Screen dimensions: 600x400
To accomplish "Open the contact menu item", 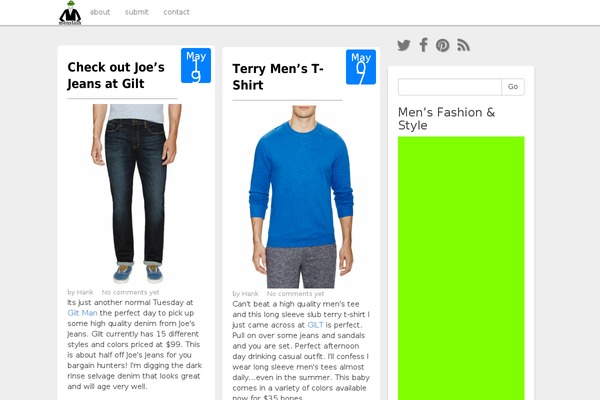I will (x=176, y=12).
